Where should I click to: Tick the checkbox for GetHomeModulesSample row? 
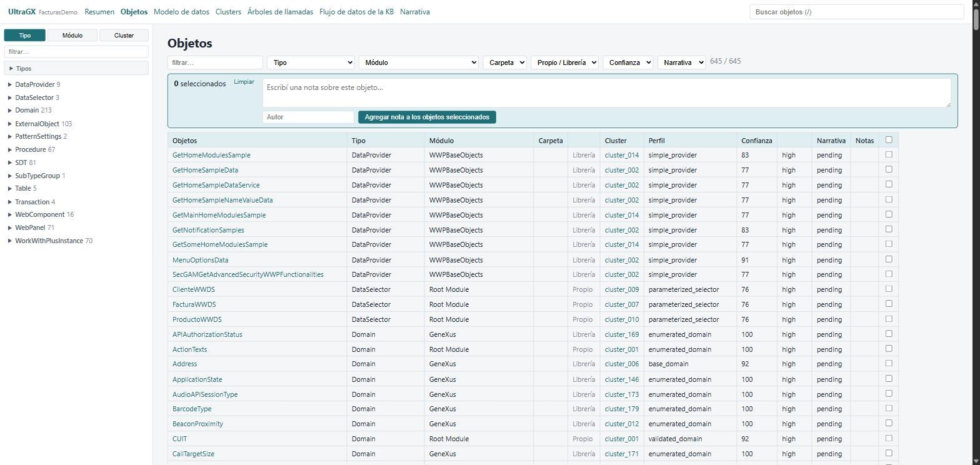pos(889,154)
